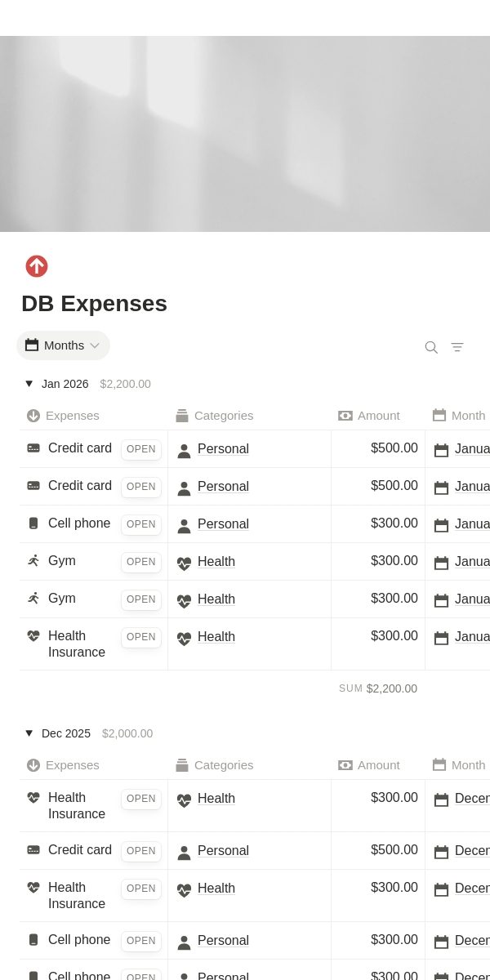Click the DB Expenses page title

click(94, 304)
